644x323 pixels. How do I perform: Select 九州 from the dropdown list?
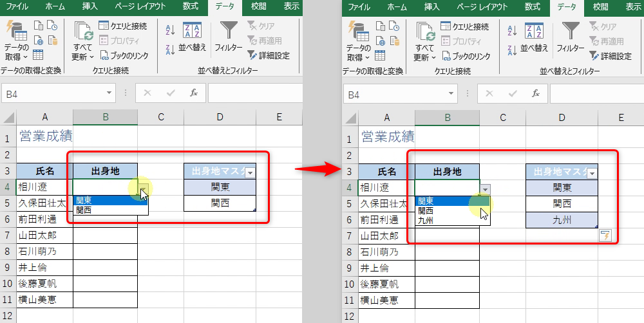(x=426, y=220)
